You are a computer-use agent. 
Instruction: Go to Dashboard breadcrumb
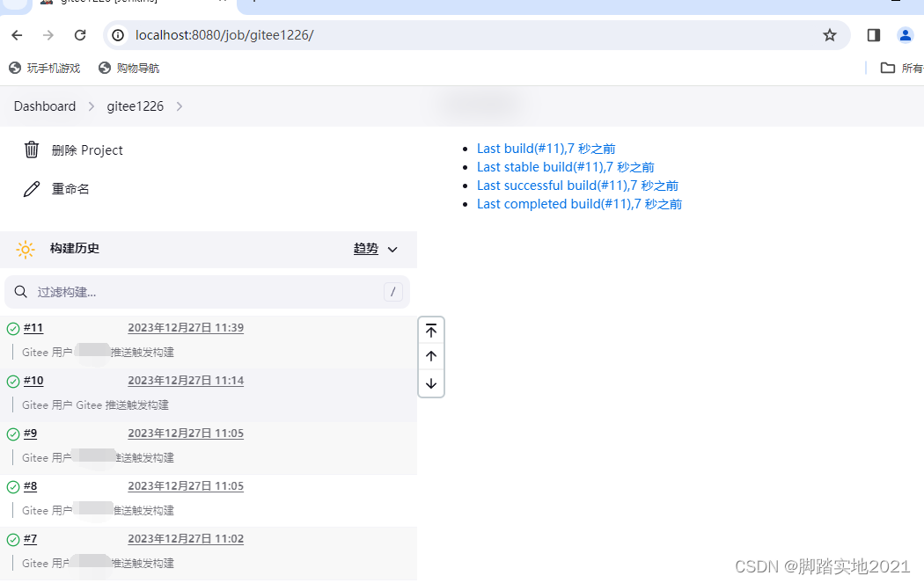(x=45, y=106)
